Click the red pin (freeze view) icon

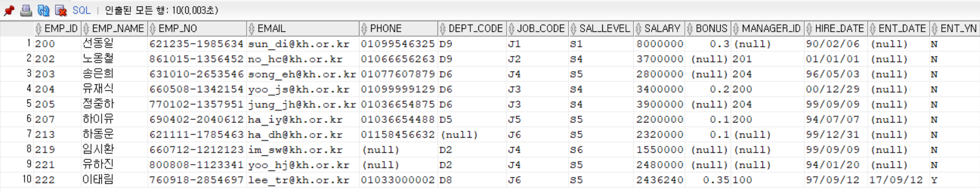point(9,10)
